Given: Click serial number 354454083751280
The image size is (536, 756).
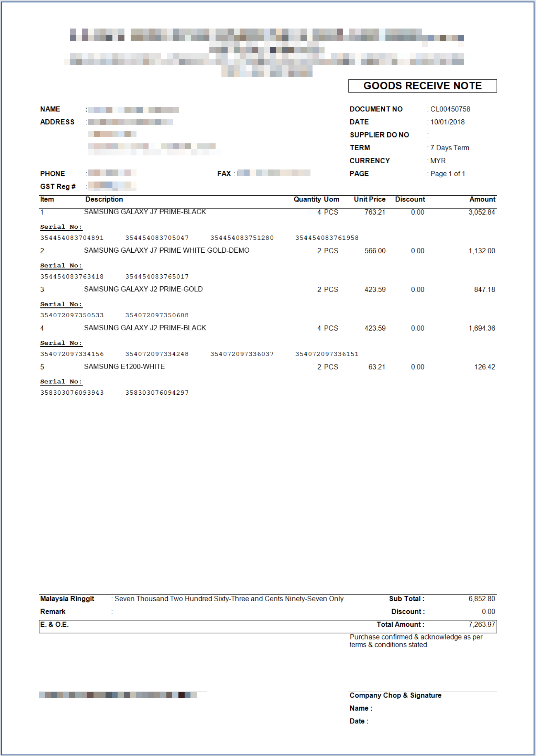Looking at the screenshot, I should (242, 238).
